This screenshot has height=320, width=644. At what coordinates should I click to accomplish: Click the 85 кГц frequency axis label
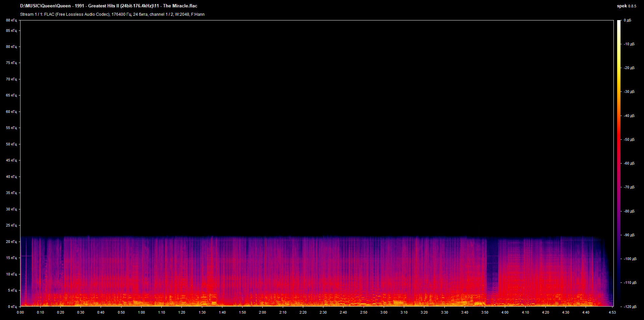click(11, 30)
